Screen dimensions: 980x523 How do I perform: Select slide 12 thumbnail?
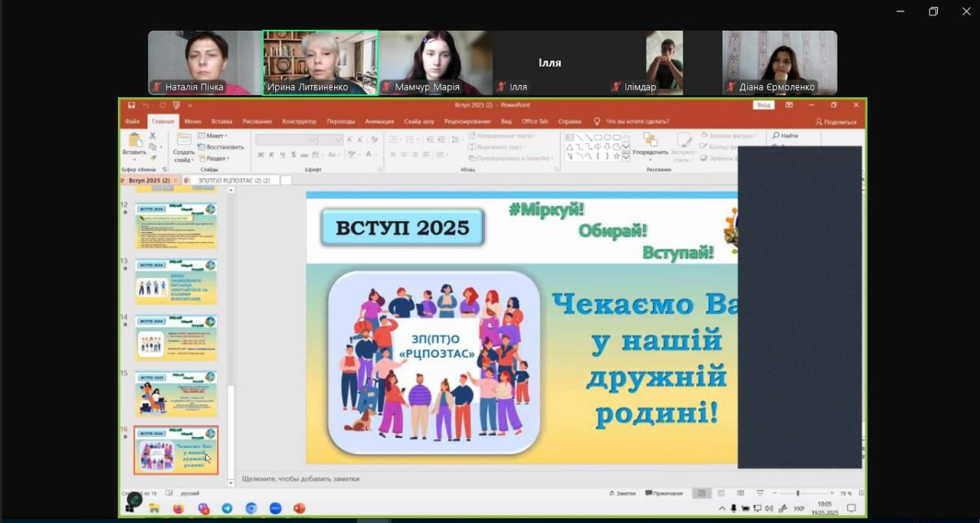coord(176,226)
